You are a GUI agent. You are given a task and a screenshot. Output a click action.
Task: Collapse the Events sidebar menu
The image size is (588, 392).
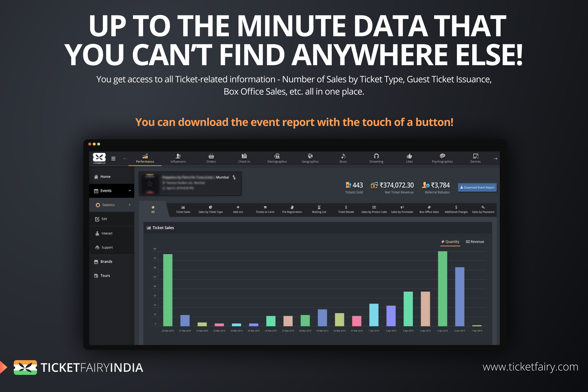coord(130,190)
